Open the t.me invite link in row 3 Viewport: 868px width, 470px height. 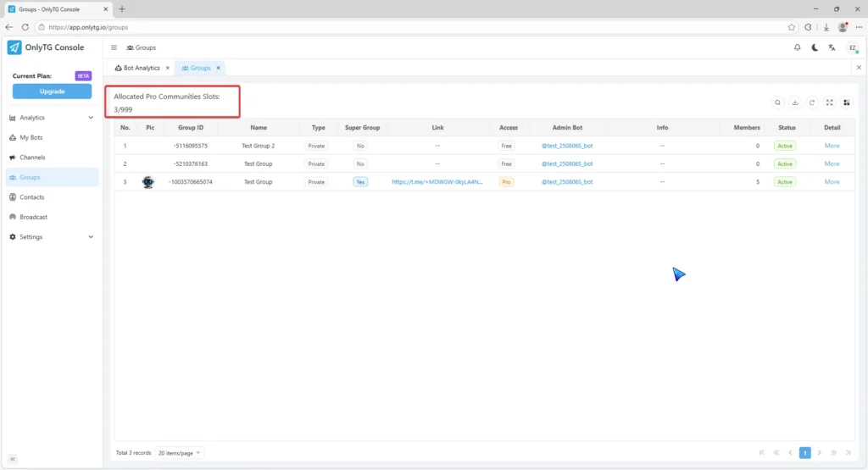[437, 182]
